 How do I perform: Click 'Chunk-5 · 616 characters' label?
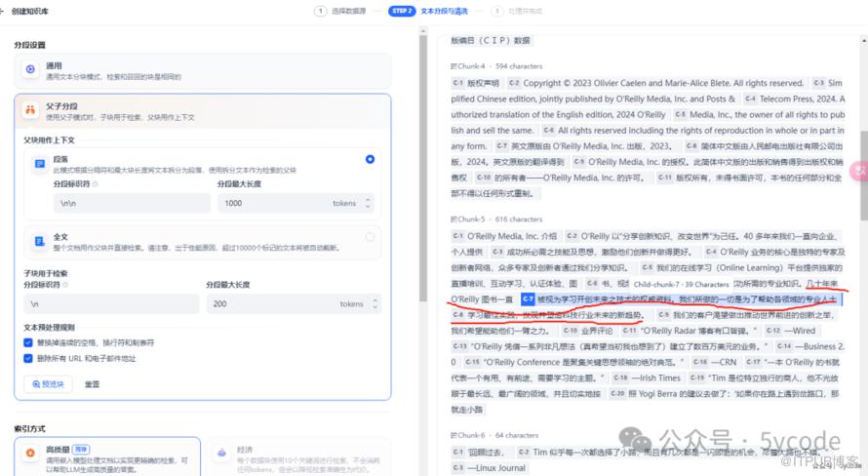click(x=500, y=219)
